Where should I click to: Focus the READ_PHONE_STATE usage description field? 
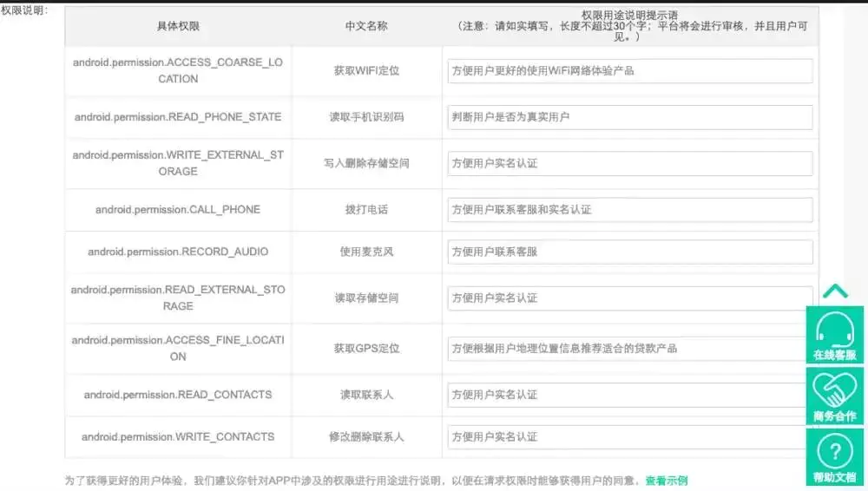pyautogui.click(x=629, y=117)
